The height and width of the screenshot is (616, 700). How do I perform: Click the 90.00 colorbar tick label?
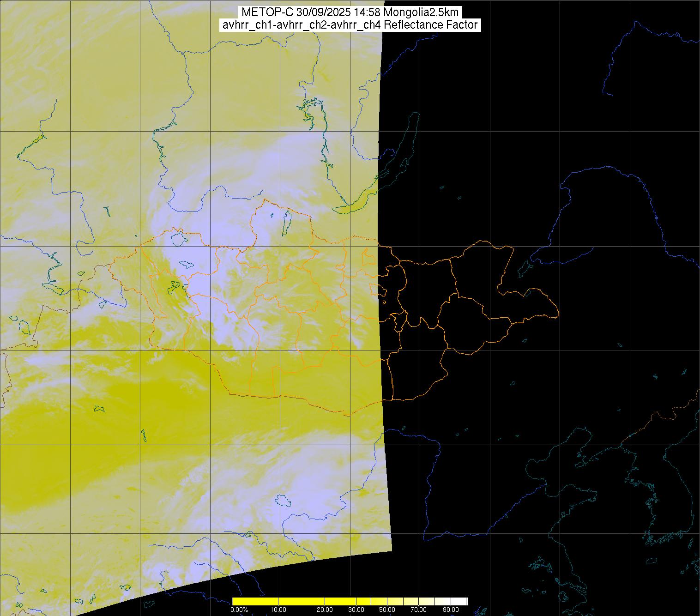tap(451, 610)
